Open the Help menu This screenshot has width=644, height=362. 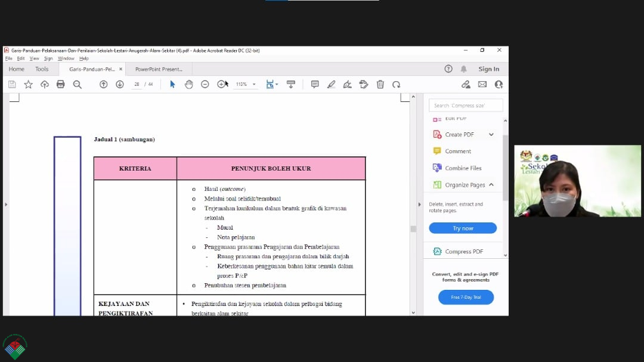click(x=84, y=58)
